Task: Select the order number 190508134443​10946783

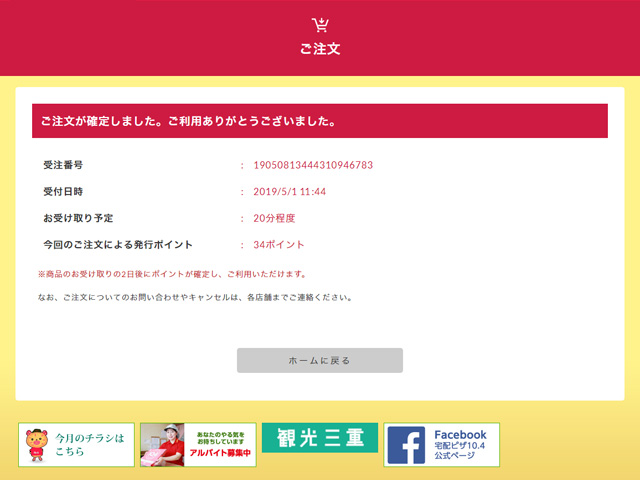Action: tap(313, 165)
